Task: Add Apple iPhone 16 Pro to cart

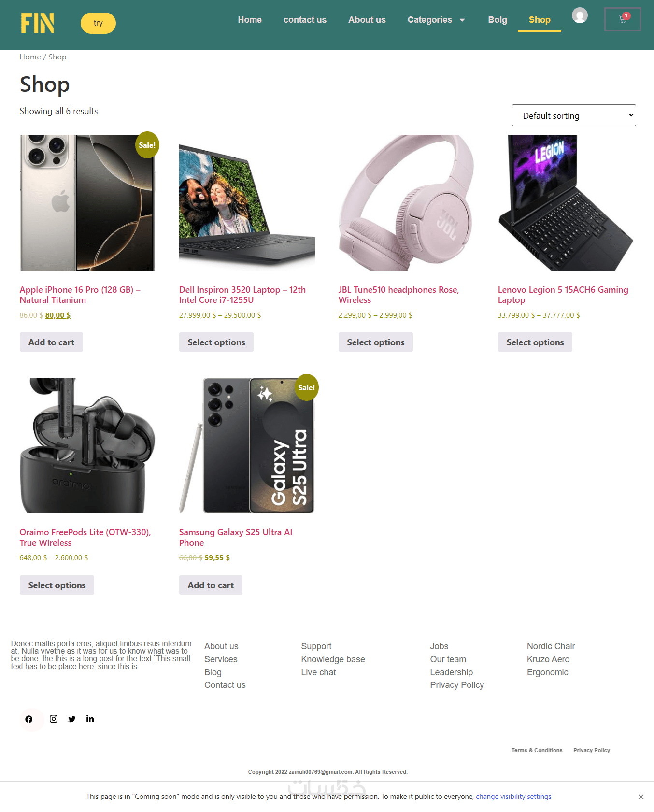Action: pyautogui.click(x=51, y=342)
